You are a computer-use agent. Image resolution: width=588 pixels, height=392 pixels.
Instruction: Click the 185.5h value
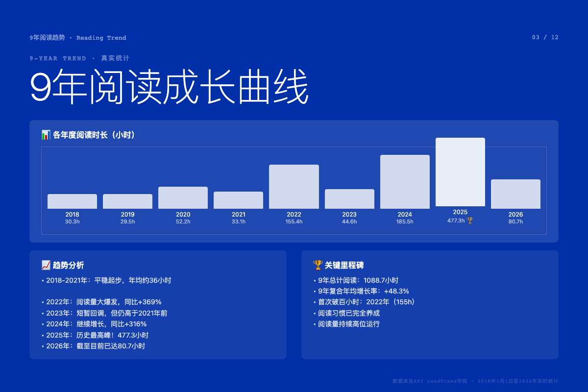(405, 222)
